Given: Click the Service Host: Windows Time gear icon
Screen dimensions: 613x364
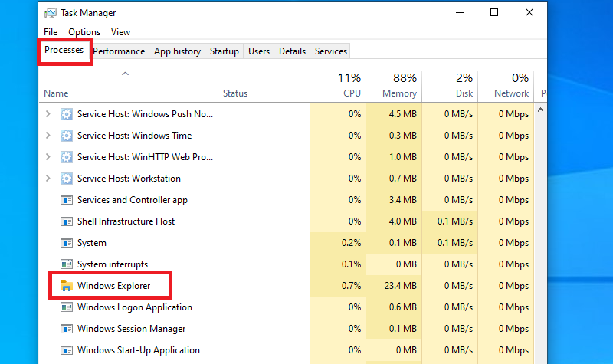Looking at the screenshot, I should tap(67, 136).
